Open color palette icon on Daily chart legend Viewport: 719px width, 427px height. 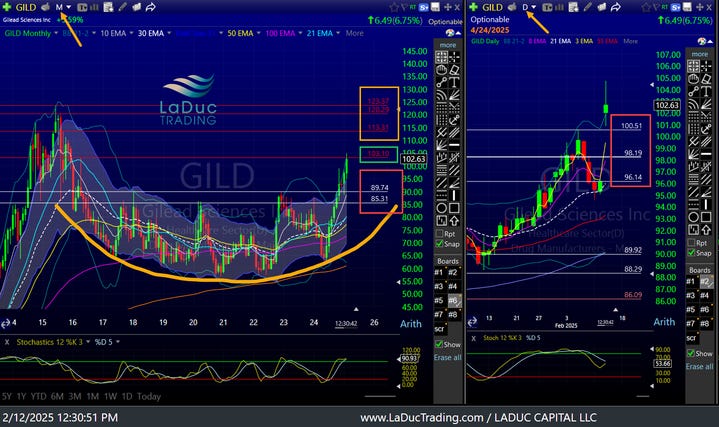pyautogui.click(x=702, y=41)
